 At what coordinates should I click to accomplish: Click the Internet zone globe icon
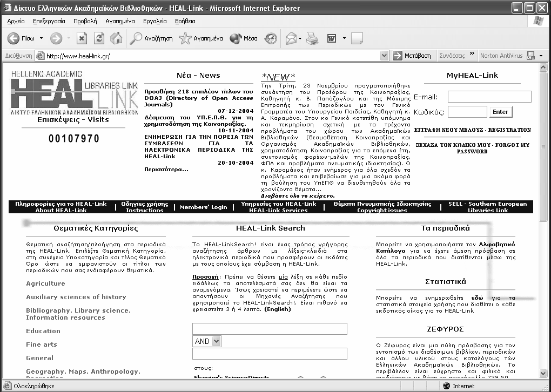[447, 386]
